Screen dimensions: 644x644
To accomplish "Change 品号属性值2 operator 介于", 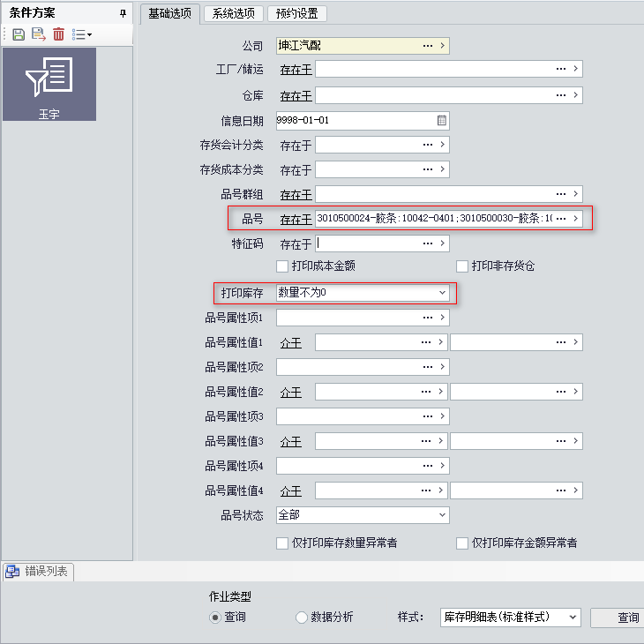I will (291, 393).
